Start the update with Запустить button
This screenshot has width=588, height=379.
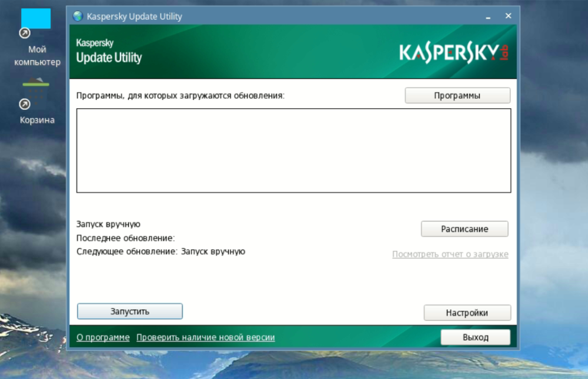130,311
